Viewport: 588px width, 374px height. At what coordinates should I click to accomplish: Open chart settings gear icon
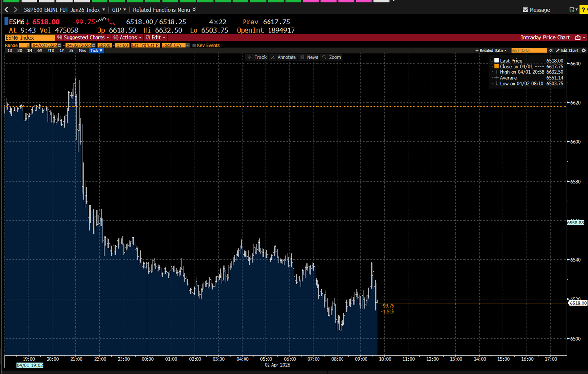[584, 50]
